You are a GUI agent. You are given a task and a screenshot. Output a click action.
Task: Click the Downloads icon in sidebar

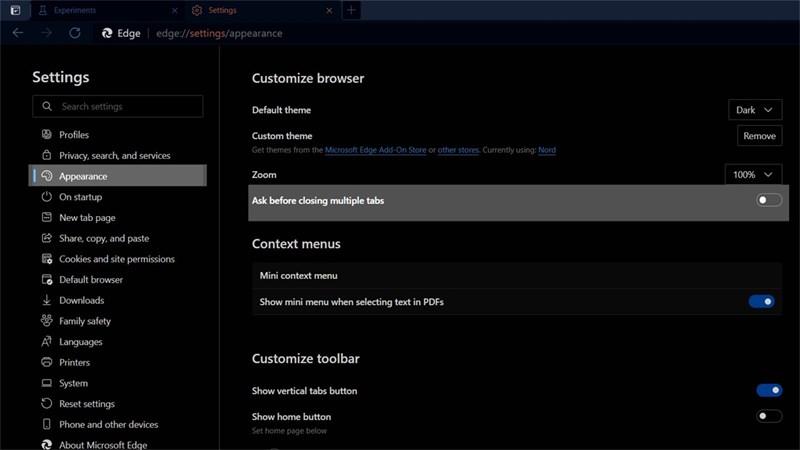pos(46,300)
